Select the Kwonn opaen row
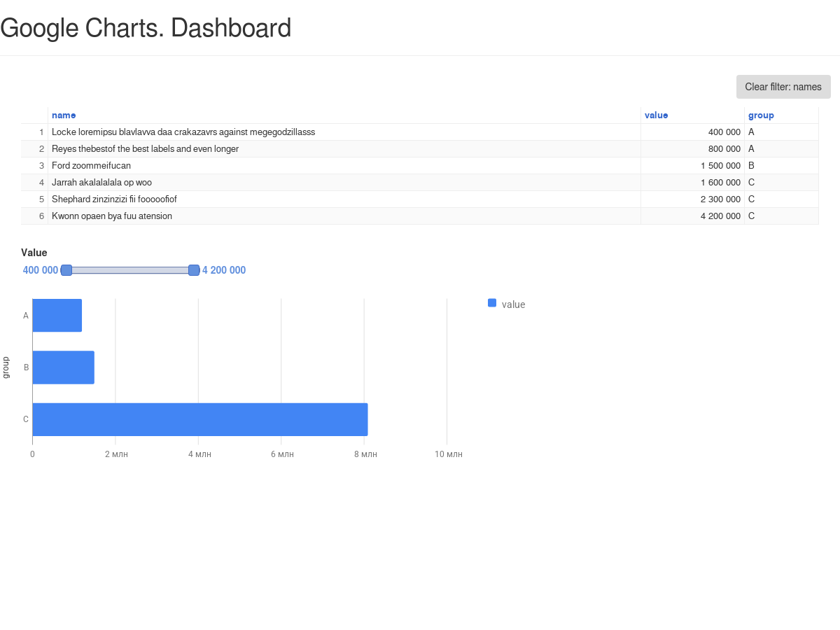 (x=112, y=216)
